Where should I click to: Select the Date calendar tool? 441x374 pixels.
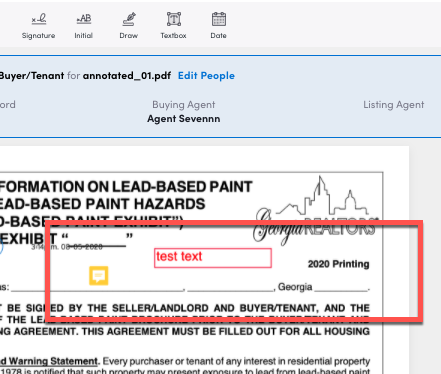[x=219, y=19]
